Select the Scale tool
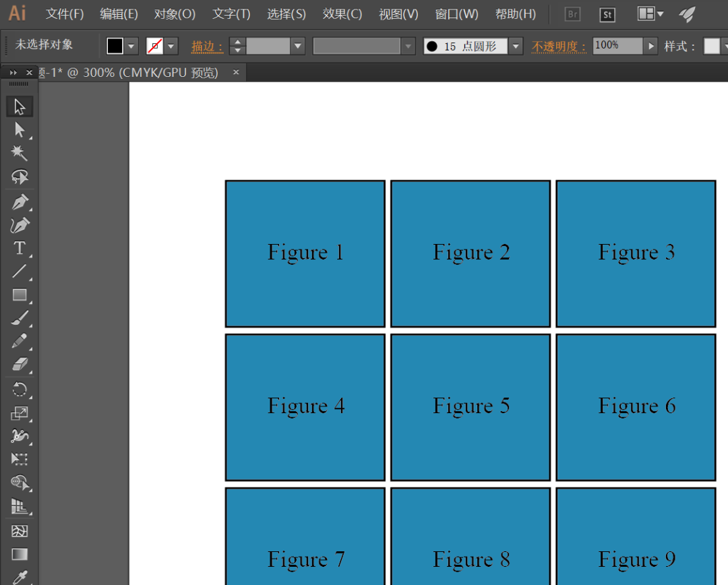Image resolution: width=728 pixels, height=585 pixels. 20,412
